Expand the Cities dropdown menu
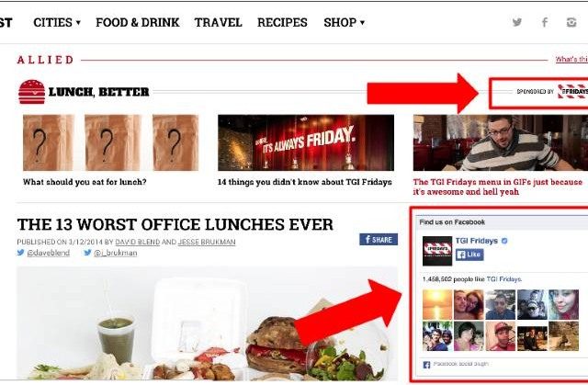 point(57,22)
